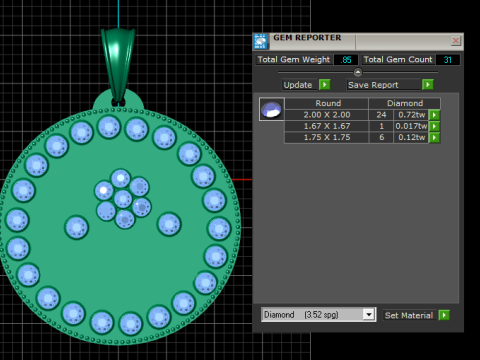Viewport: 480px width, 360px height.
Task: Click the Gem Reporter title bar icon
Action: point(260,41)
